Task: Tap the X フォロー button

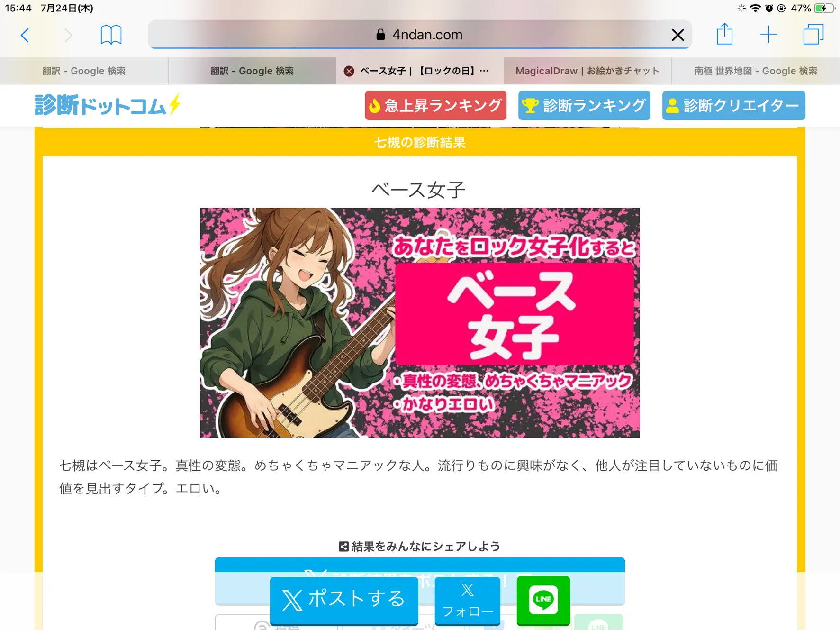Action: tap(467, 601)
